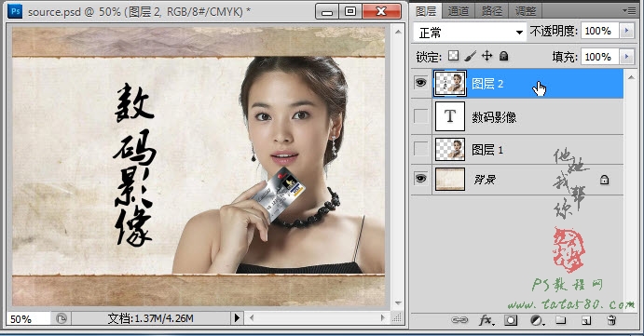This screenshot has height=336, width=644.
Task: Delete layer with trash icon
Action: (612, 320)
